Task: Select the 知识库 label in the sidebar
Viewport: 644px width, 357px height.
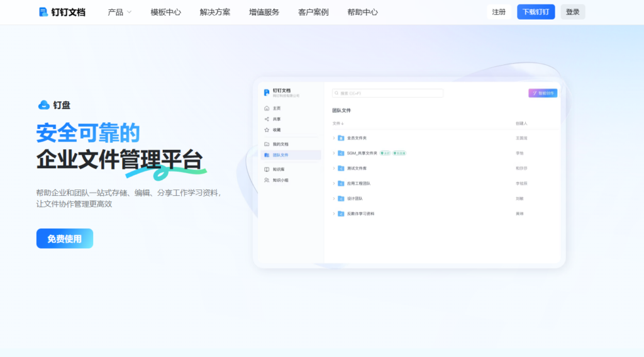Action: pos(279,169)
